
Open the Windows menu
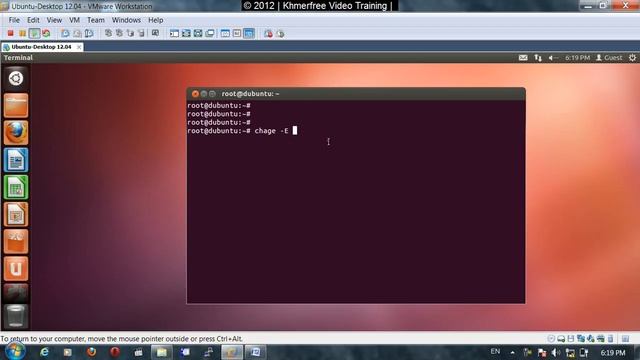[126, 20]
